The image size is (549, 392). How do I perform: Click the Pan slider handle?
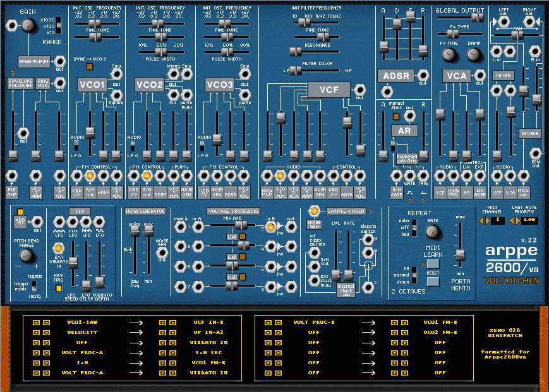tap(517, 35)
